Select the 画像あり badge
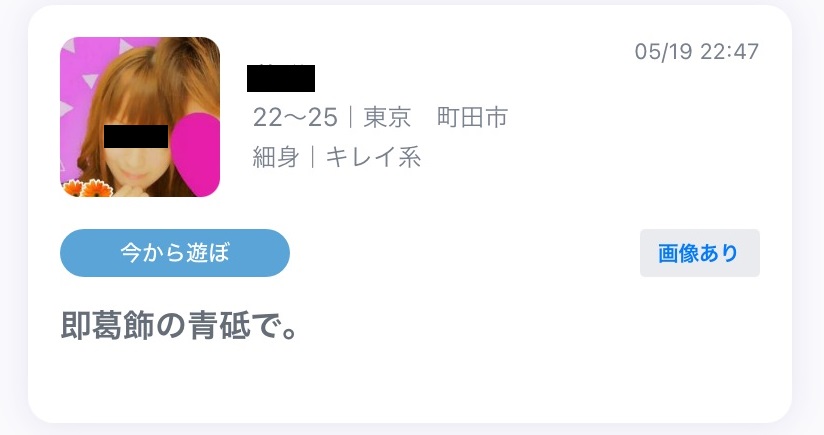 pyautogui.click(x=699, y=253)
